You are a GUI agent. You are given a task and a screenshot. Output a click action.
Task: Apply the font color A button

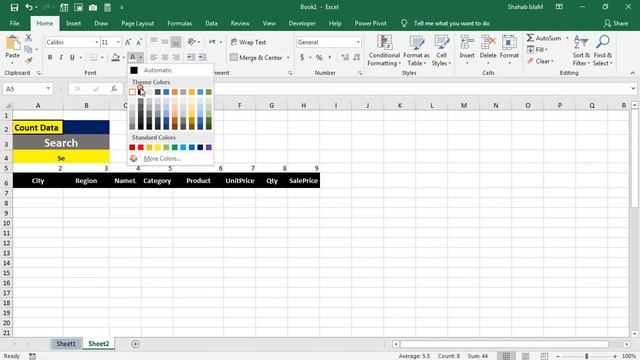point(132,58)
